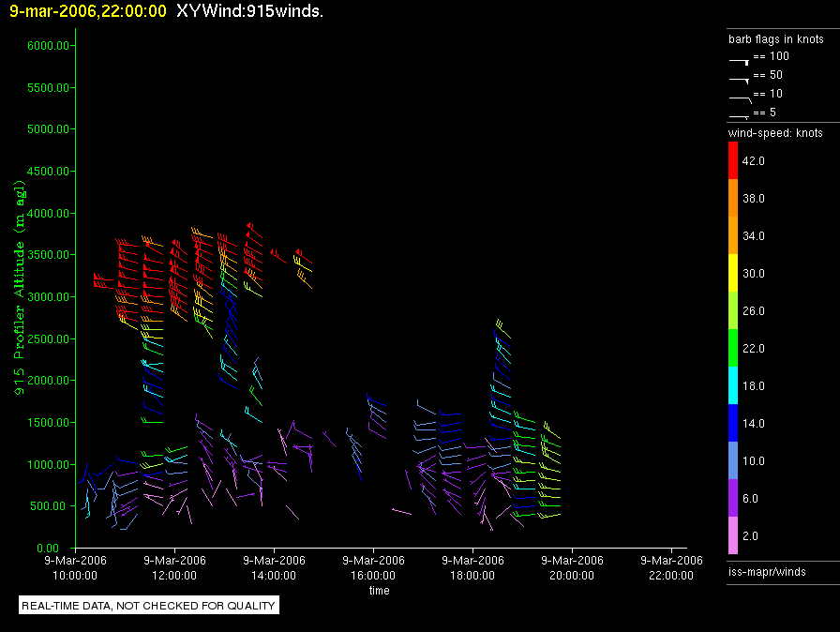840x632 pixels.
Task: Select the yellow 30.0 knots color band
Action: coord(734,274)
